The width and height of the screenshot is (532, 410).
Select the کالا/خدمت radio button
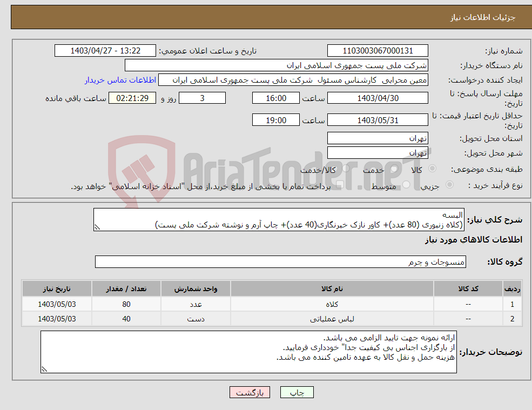click(x=345, y=169)
